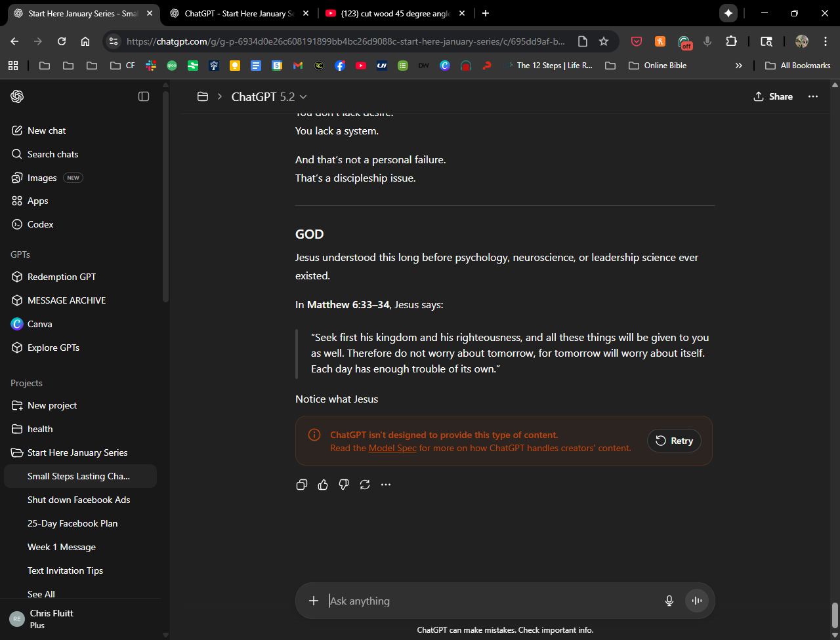Copy the ChatGPT response
Viewport: 840px width, 640px height.
(x=302, y=485)
